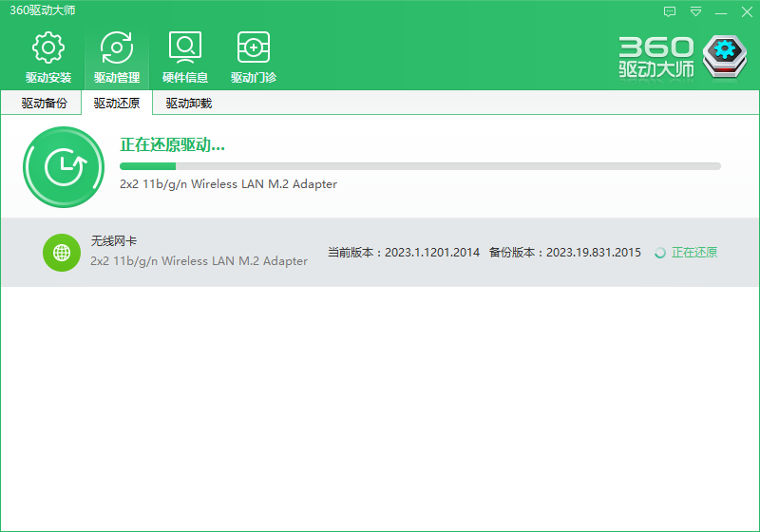Click the 正在还原驱动... heading
The height and width of the screenshot is (532, 760).
point(173,144)
